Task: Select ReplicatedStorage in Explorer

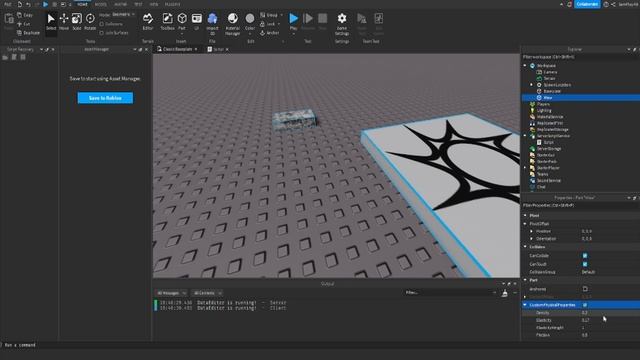Action: click(552, 130)
